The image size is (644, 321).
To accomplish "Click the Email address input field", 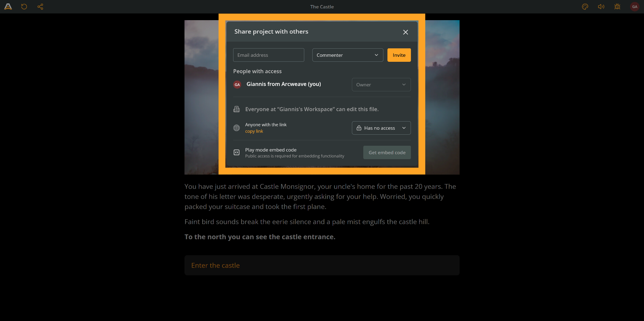I will tap(268, 55).
